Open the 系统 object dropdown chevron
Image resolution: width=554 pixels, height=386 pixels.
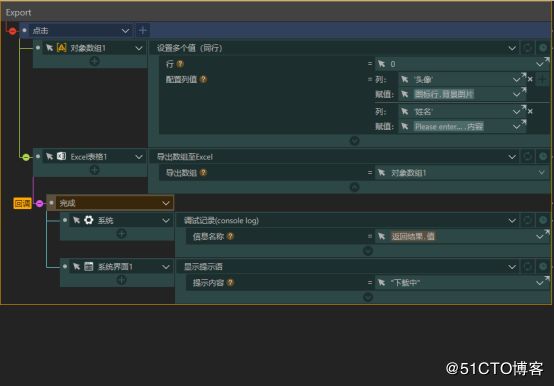click(x=165, y=221)
